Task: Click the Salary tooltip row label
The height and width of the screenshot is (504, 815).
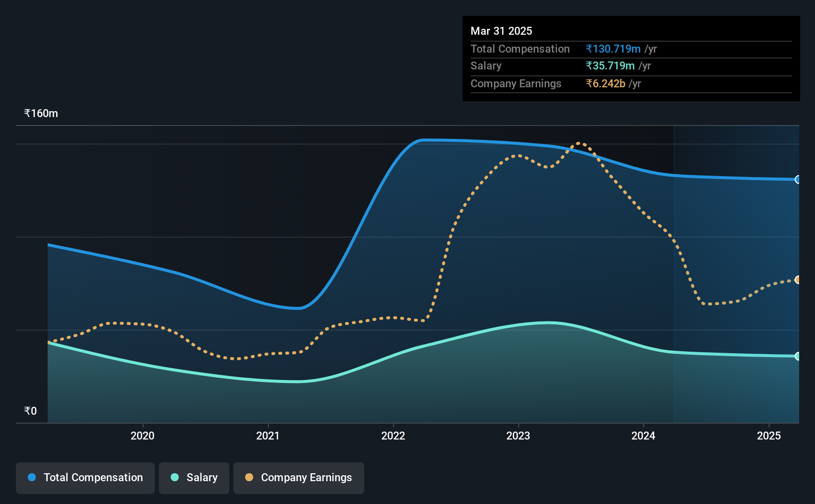Action: (486, 65)
